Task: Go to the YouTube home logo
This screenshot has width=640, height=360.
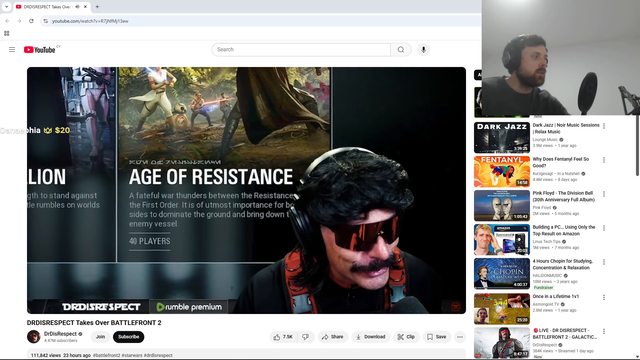Action: tap(40, 49)
